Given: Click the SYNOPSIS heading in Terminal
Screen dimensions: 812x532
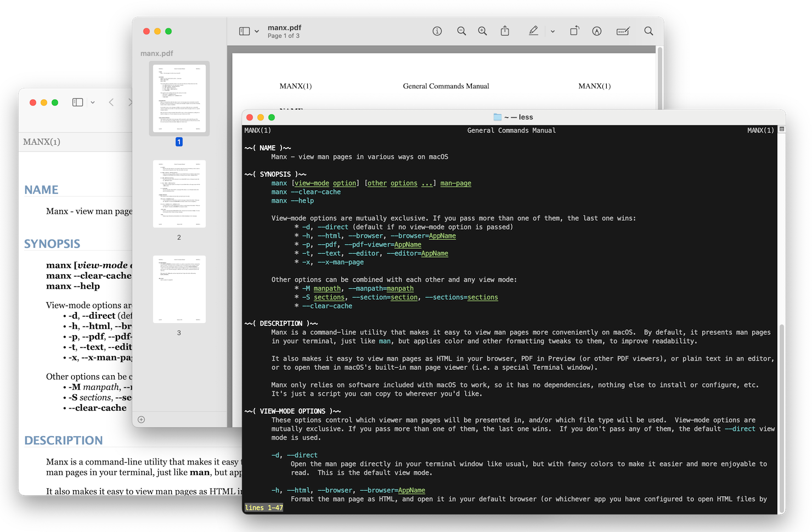Looking at the screenshot, I should [275, 174].
